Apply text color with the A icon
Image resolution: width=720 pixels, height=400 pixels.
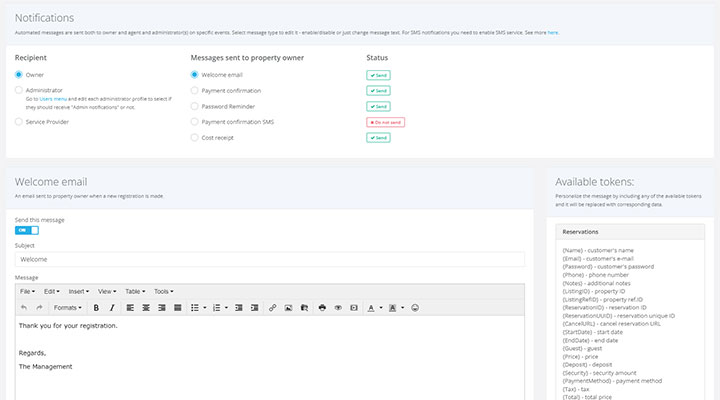[371, 308]
